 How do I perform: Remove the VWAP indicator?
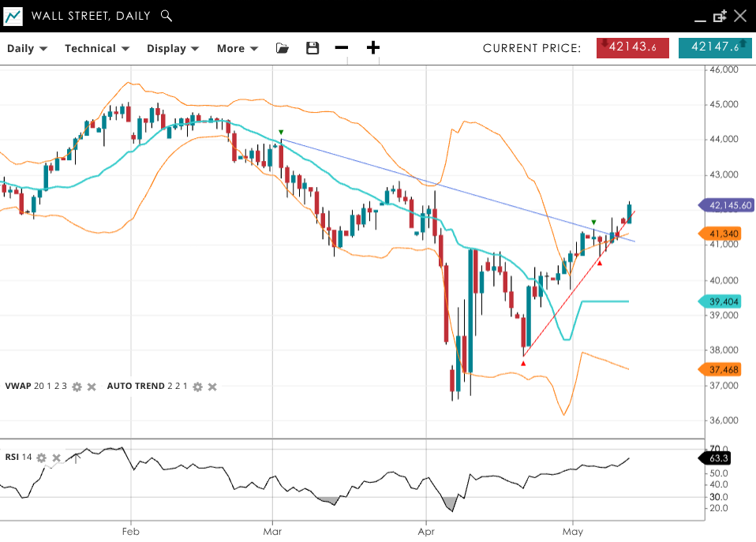[x=92, y=387]
